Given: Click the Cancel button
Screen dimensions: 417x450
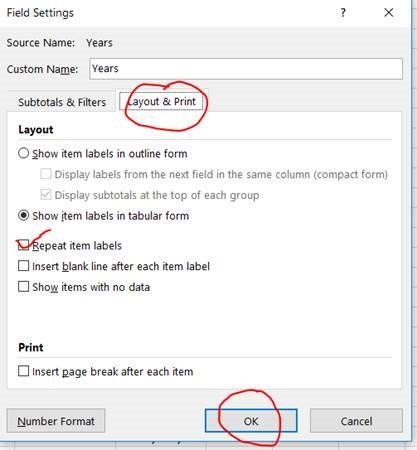Looking at the screenshot, I should point(356,421).
